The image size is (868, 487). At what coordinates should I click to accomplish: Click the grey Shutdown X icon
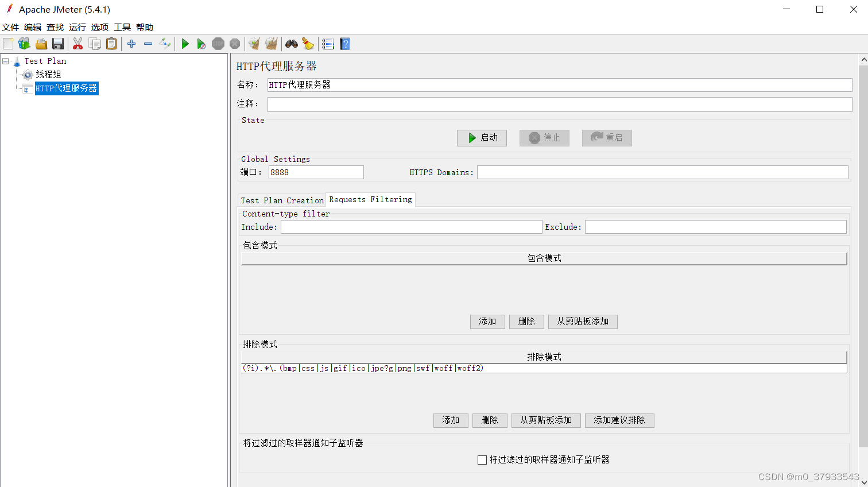(x=234, y=44)
